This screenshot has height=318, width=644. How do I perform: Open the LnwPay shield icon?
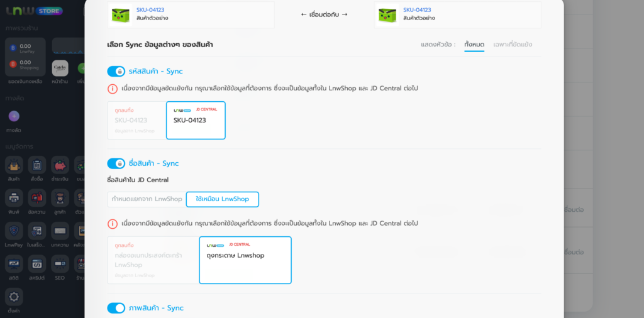pyautogui.click(x=14, y=231)
